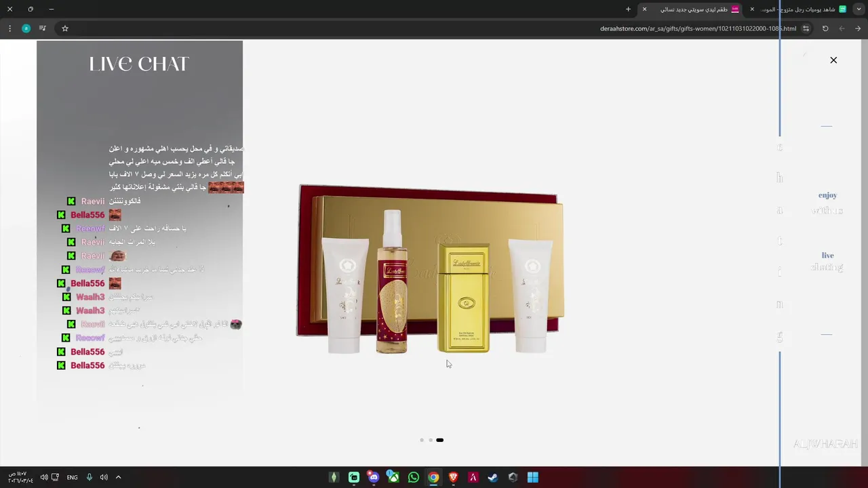This screenshot has height=488, width=868.
Task: Click the microphone icon in the tray
Action: point(89,477)
